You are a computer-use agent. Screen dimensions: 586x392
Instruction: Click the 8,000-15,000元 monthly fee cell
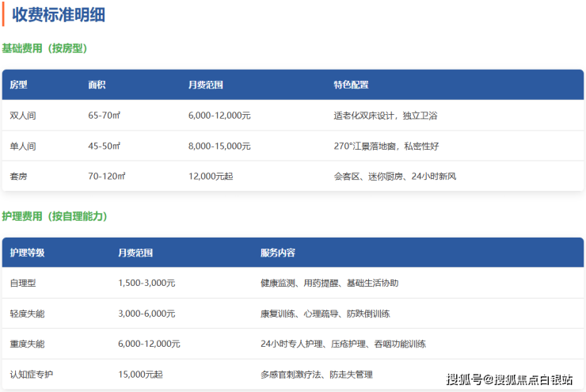[219, 147]
